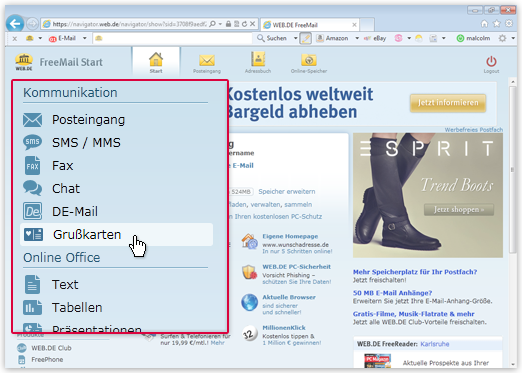This screenshot has width=522, height=373.
Task: Click the stop X icon in address bar
Action: coord(252,24)
